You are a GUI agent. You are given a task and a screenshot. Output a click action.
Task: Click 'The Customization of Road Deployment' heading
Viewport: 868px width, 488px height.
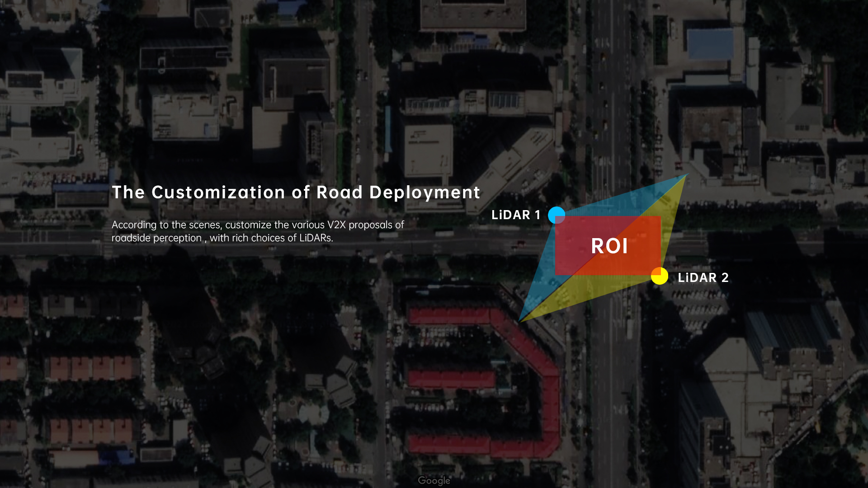tap(296, 192)
